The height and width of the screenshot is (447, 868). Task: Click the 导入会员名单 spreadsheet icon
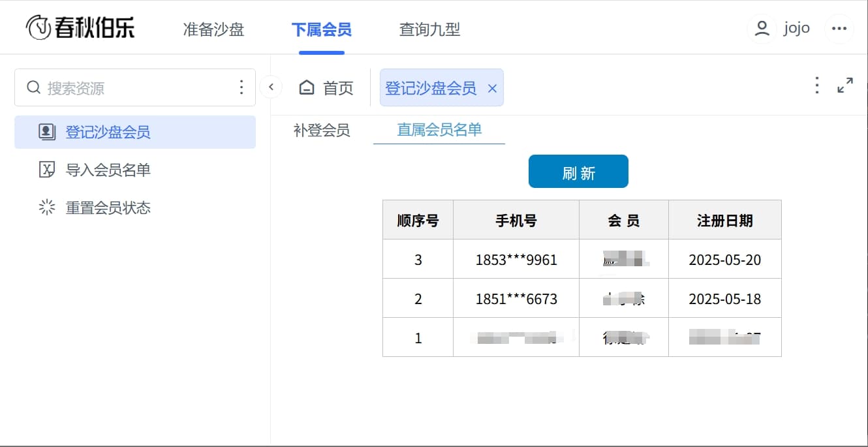pyautogui.click(x=47, y=170)
